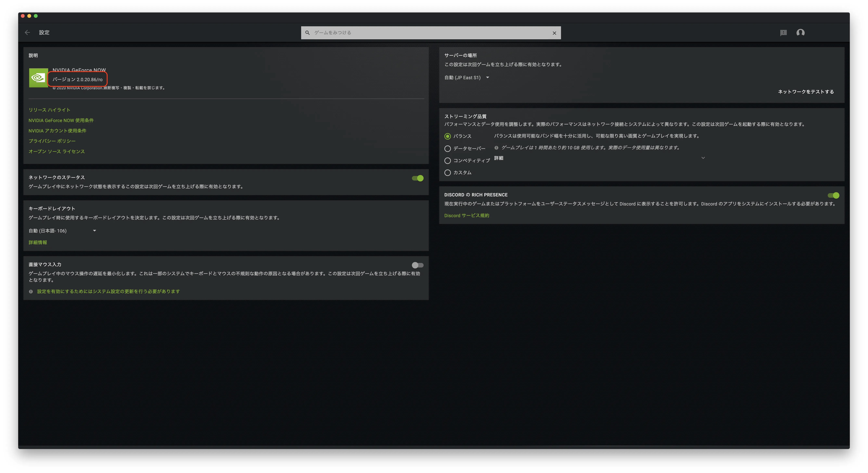This screenshot has height=473, width=868.
Task: Expand 詳細 section chevron
Action: [703, 158]
